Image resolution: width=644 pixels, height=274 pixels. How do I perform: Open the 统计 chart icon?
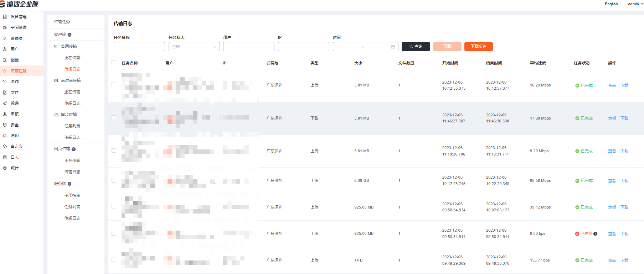[5, 168]
